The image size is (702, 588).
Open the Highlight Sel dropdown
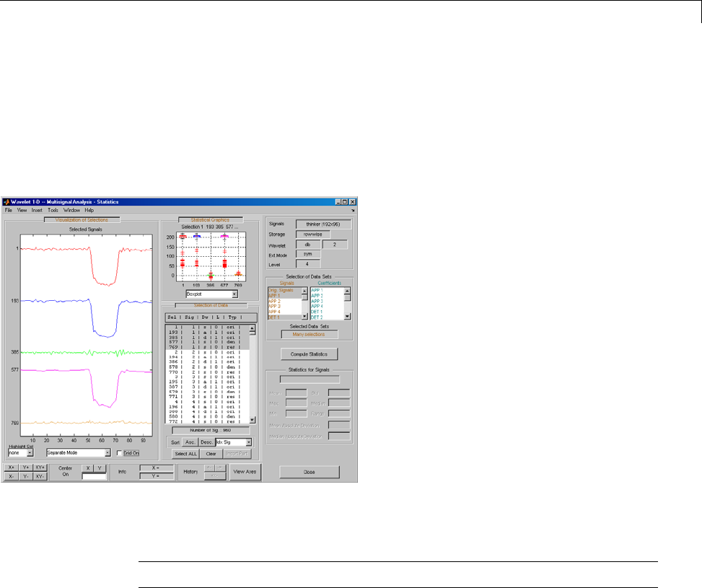pos(30,453)
